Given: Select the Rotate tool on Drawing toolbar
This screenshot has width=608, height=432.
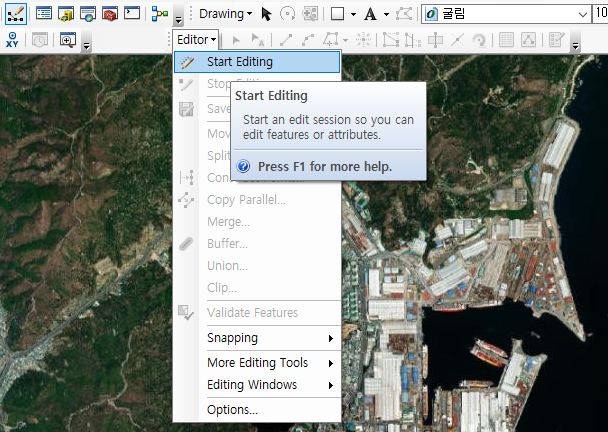Looking at the screenshot, I should (287, 14).
